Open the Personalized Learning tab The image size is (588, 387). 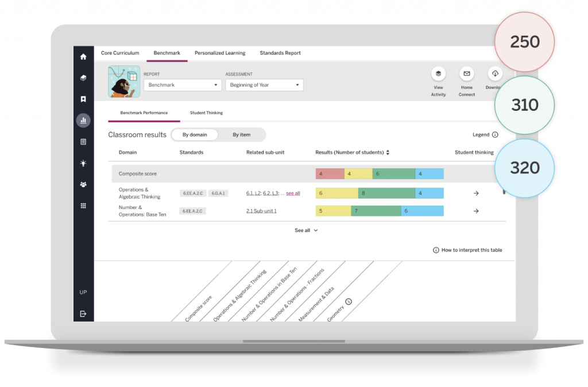[220, 53]
